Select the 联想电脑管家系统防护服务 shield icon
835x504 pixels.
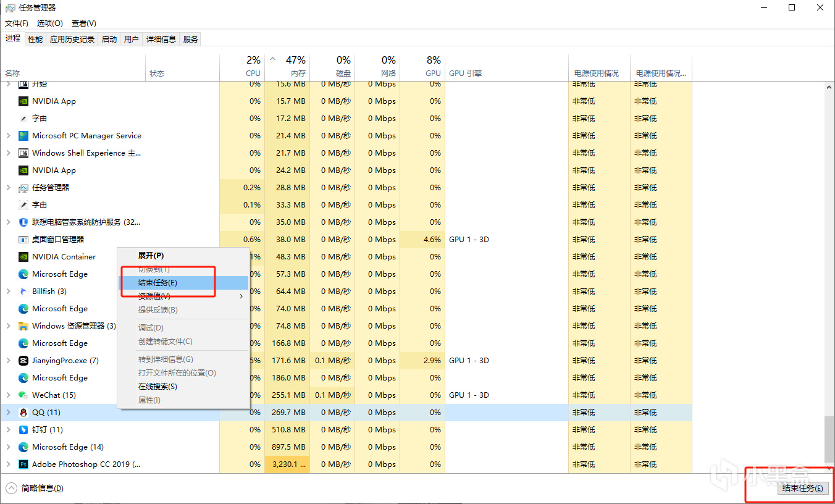coord(23,222)
